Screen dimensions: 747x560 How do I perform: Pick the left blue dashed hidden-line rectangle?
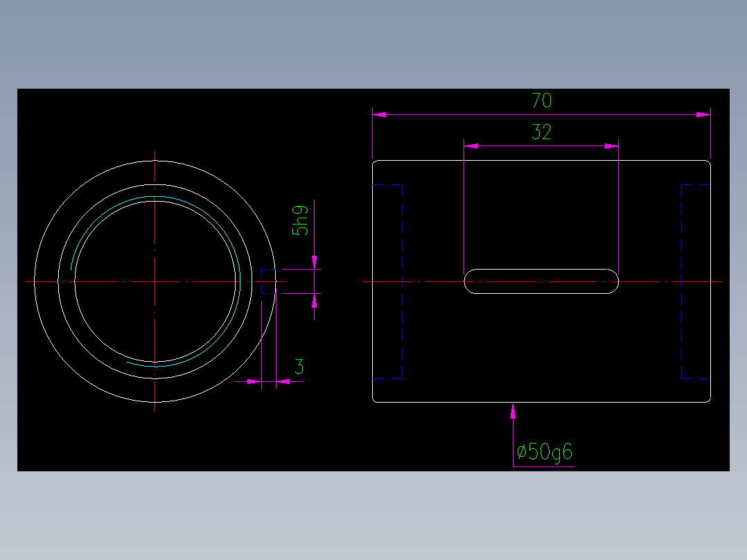coord(387,281)
